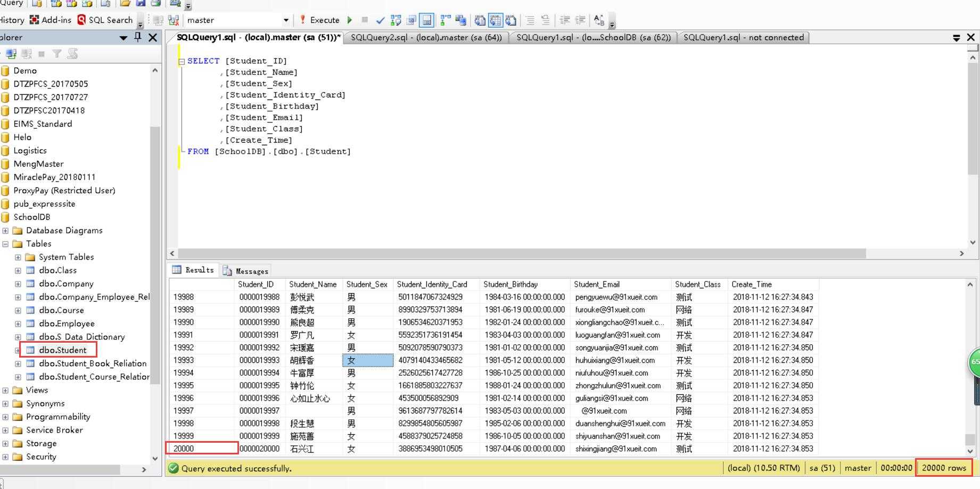This screenshot has width=980, height=489.
Task: Open the active files list dropdown
Action: [x=956, y=38]
